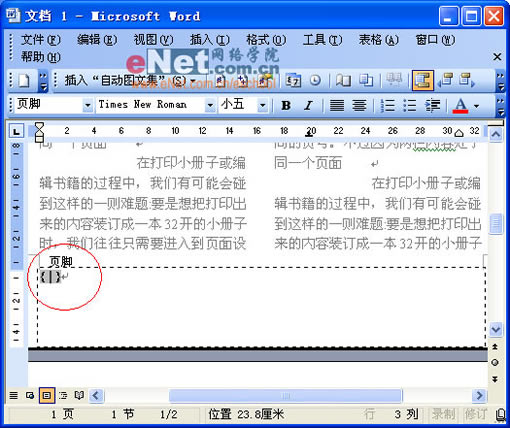This screenshot has width=510, height=428.
Task: Switch to print layout view button
Action: (x=47, y=396)
